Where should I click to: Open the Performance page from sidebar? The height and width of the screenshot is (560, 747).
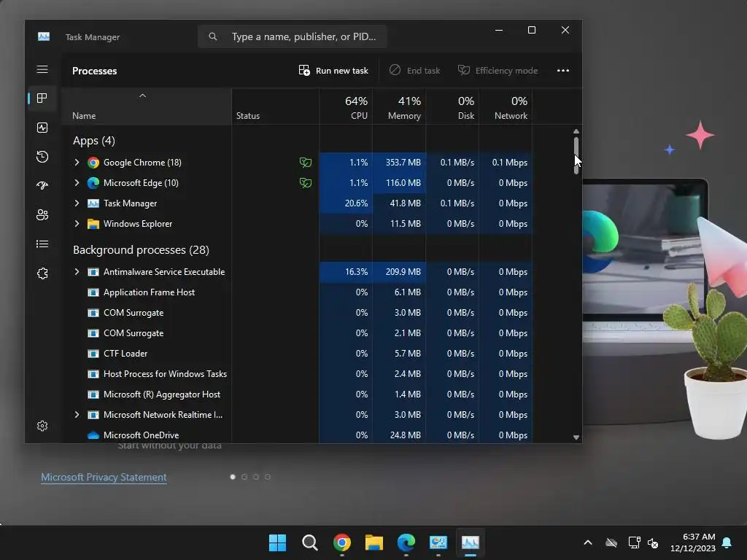pyautogui.click(x=42, y=128)
